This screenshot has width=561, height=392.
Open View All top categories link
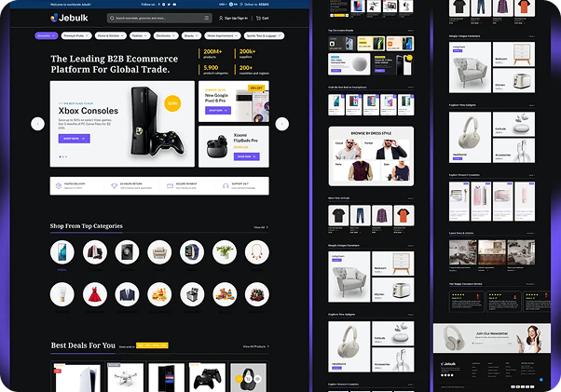coord(261,227)
